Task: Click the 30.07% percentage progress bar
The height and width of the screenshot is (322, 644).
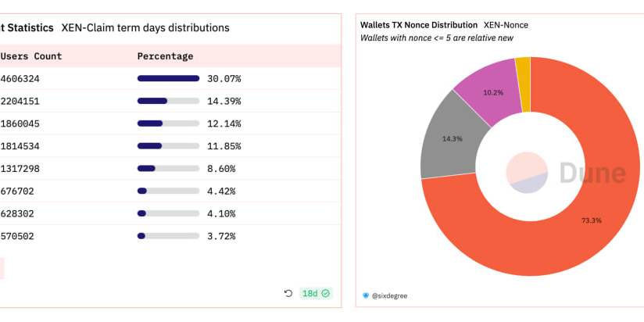Action: tap(168, 78)
